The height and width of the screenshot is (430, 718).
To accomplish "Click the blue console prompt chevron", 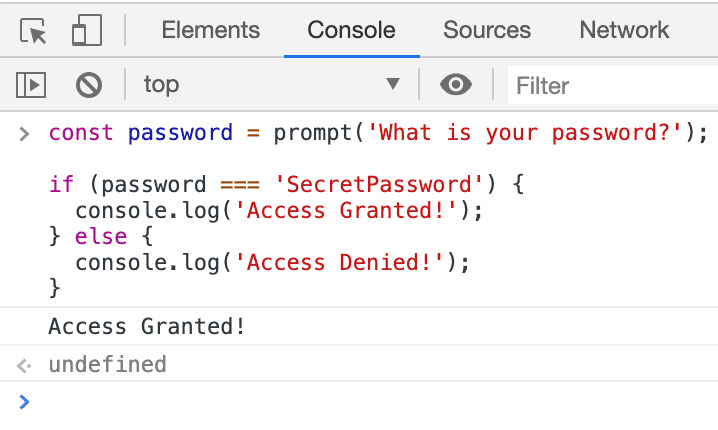I will [25, 401].
